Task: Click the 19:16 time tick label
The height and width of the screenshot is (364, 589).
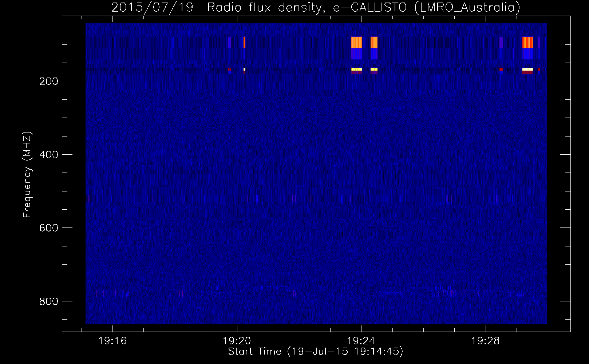Action: 112,341
